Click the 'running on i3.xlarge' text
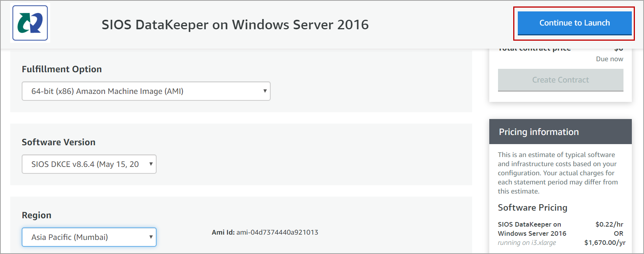This screenshot has width=644, height=254. pos(527,243)
